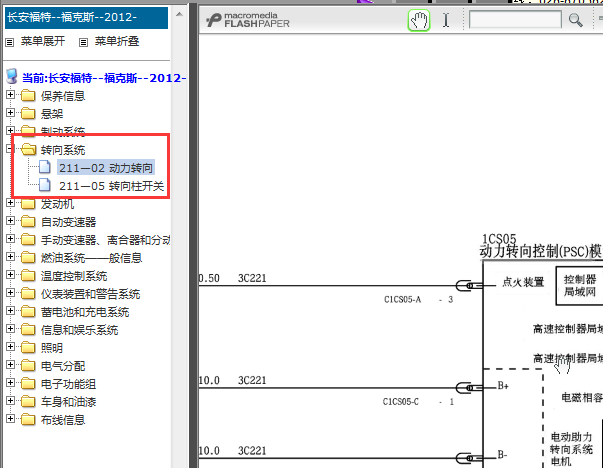
Task: Click the 照明 folder icon
Action: [28, 347]
